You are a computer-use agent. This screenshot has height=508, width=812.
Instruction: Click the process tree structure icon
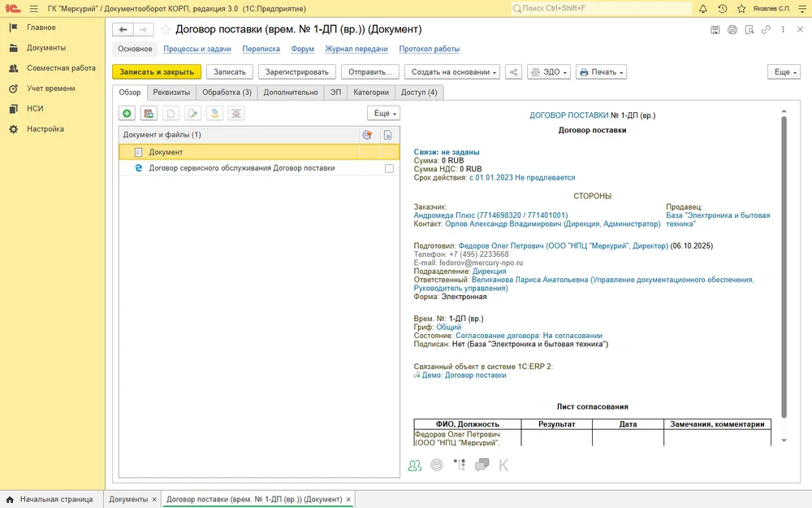pos(460,465)
